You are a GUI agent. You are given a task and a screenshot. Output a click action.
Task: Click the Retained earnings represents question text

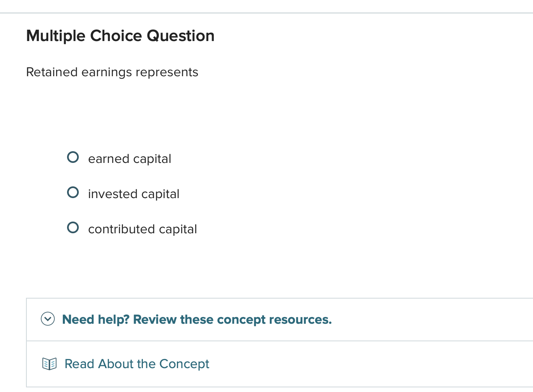[112, 72]
